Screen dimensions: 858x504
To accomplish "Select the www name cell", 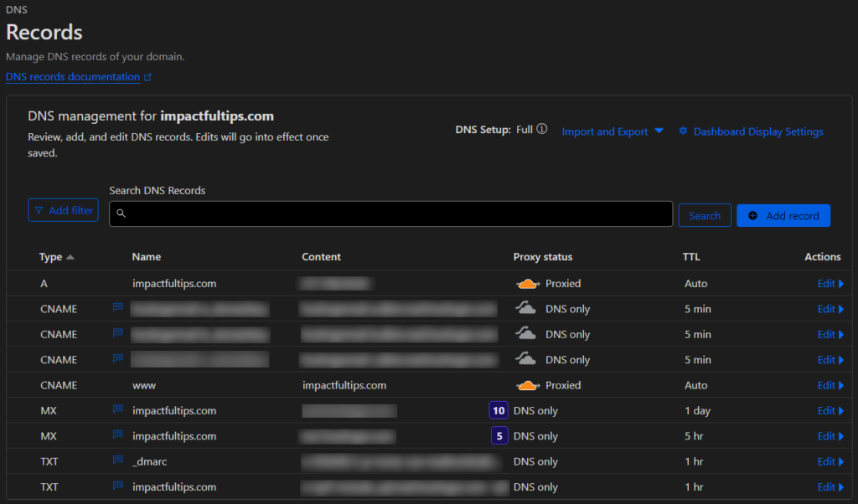I will click(144, 385).
